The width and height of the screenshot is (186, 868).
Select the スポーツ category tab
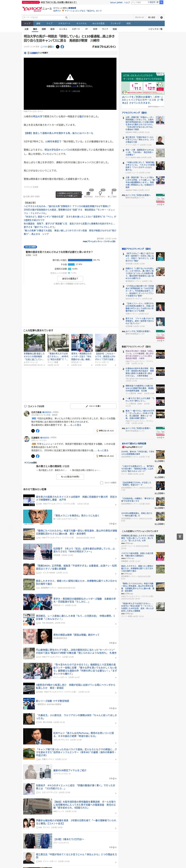click(x=76, y=29)
